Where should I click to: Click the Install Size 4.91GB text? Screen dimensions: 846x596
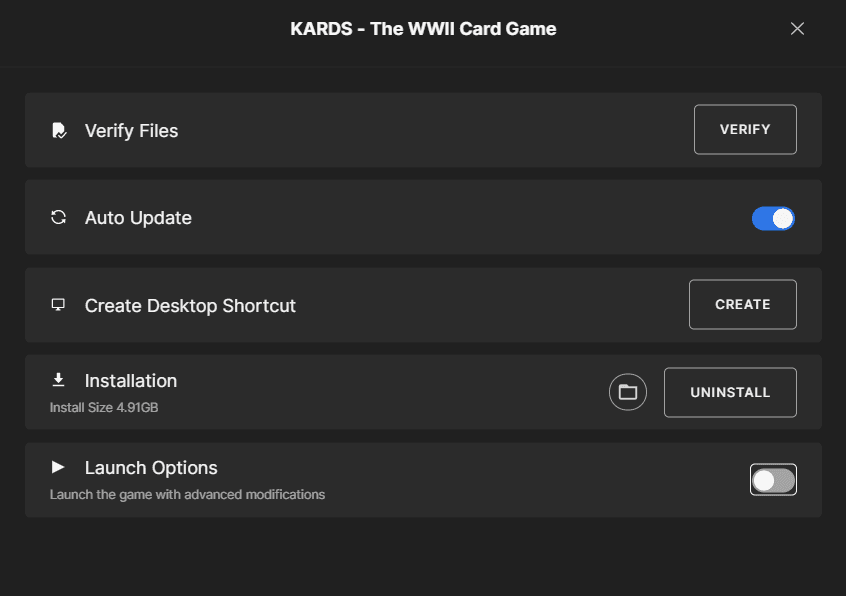[x=104, y=408]
